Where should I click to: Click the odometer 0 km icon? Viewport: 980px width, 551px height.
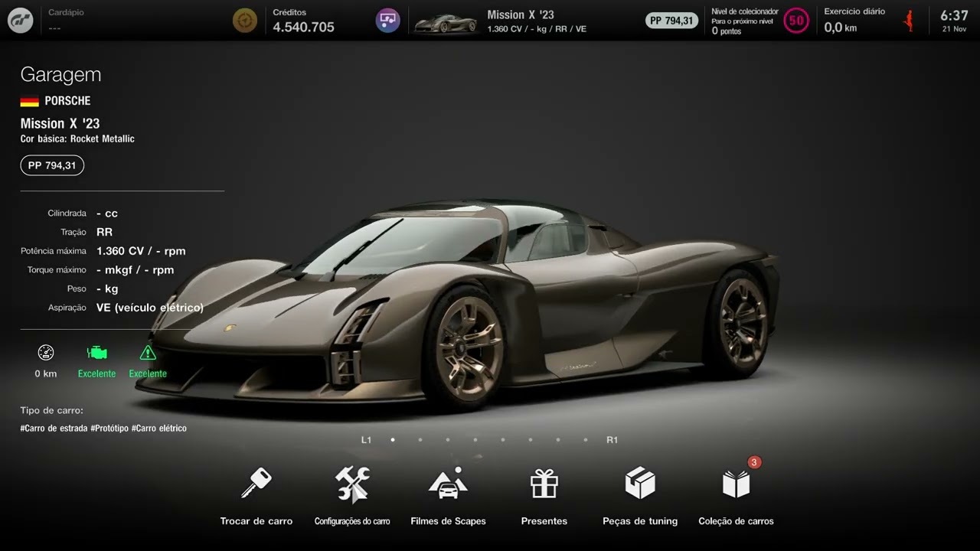click(46, 353)
